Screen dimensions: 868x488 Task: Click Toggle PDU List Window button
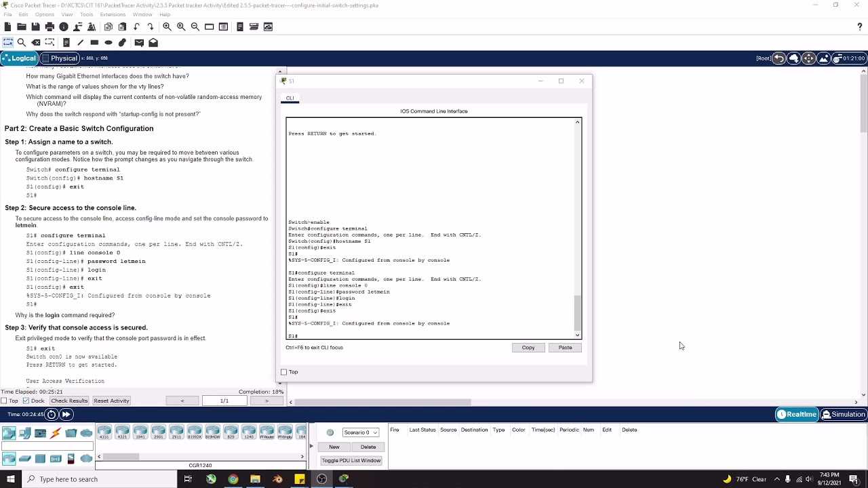click(351, 460)
